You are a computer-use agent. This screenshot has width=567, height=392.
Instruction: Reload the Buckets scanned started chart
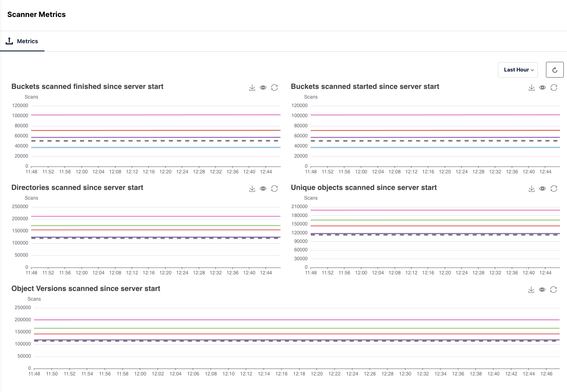pyautogui.click(x=554, y=88)
